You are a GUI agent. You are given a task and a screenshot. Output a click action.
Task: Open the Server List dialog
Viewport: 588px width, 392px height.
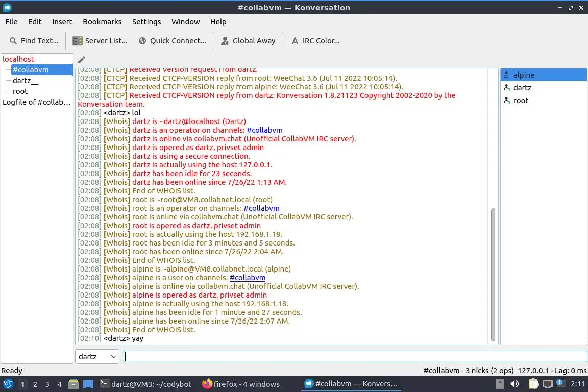(100, 41)
